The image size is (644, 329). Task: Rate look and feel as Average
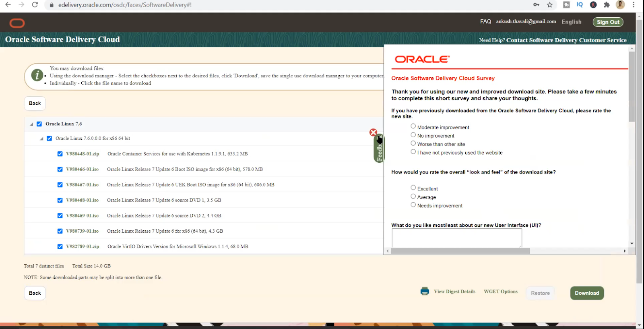tap(413, 197)
